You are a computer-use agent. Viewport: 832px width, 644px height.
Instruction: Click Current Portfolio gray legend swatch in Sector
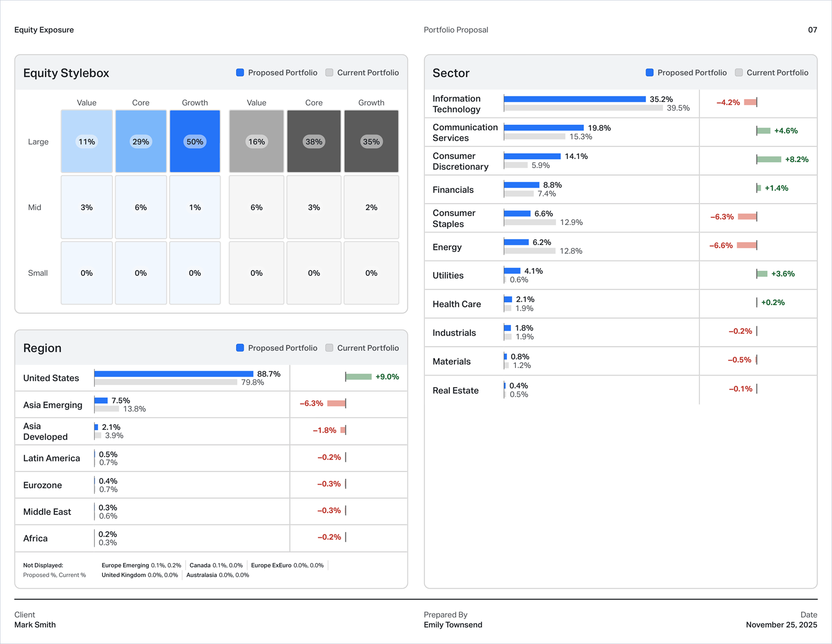[739, 73]
